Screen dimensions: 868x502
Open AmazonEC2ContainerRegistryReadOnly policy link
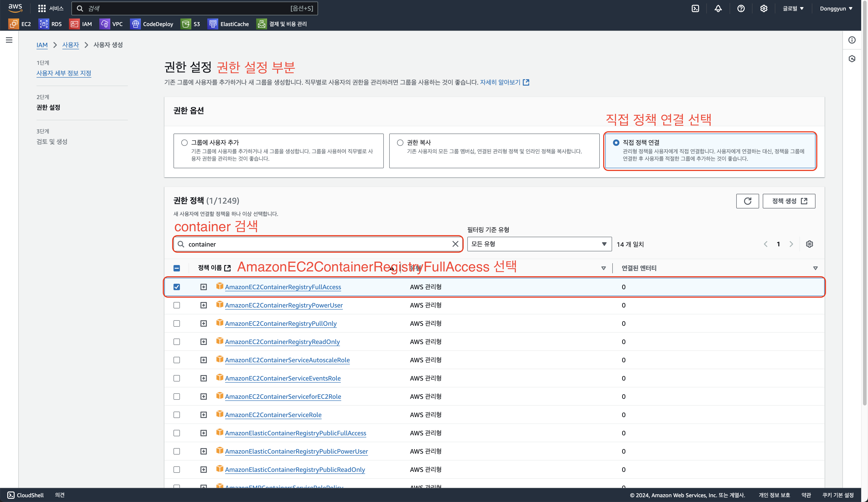[282, 342]
